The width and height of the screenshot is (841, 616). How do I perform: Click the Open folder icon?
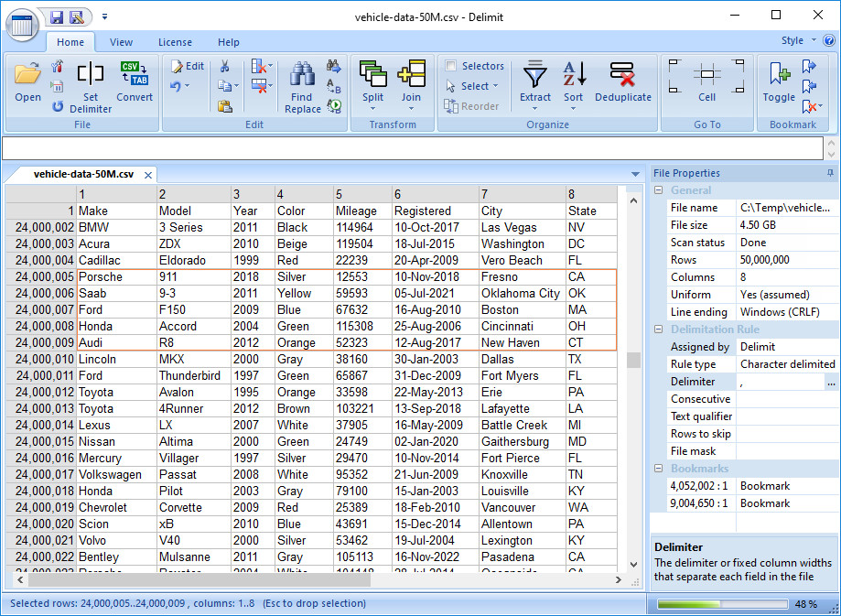click(x=27, y=74)
